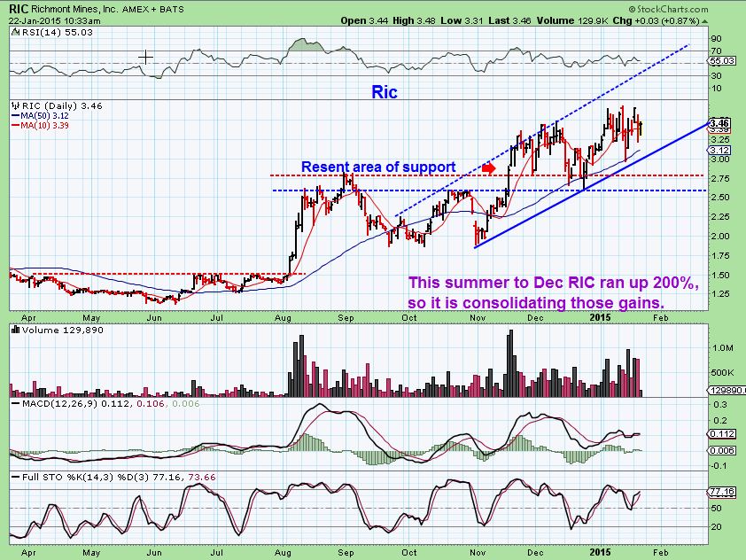Click the bold RIC ticker symbol in header
This screenshot has width=746, height=560.
[x=19, y=9]
